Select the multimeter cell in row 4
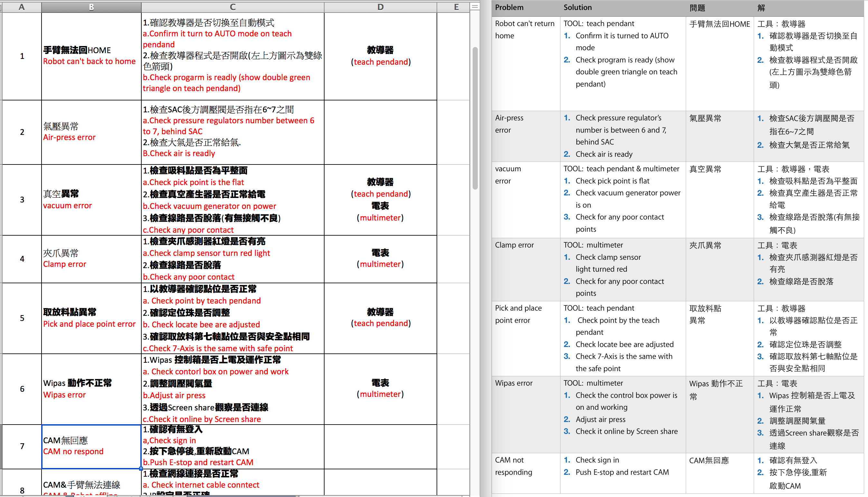 coord(380,259)
